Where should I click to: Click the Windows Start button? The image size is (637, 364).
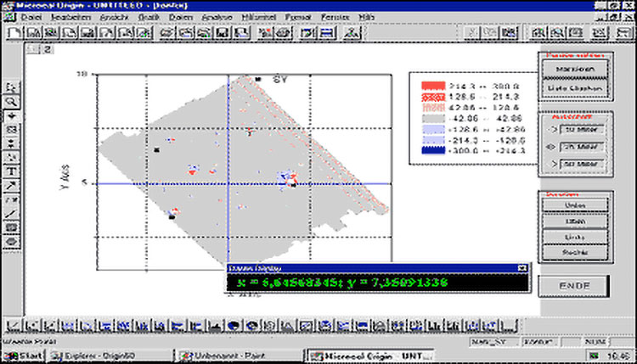[23, 356]
